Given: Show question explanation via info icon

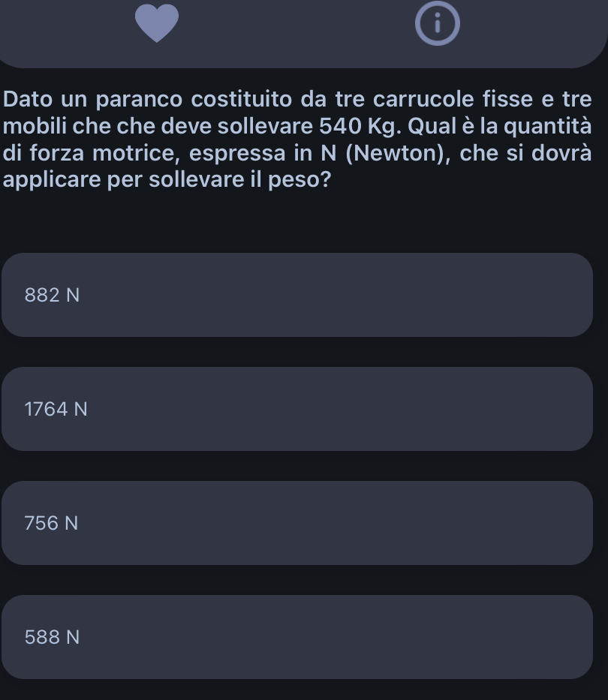Looking at the screenshot, I should [x=438, y=26].
